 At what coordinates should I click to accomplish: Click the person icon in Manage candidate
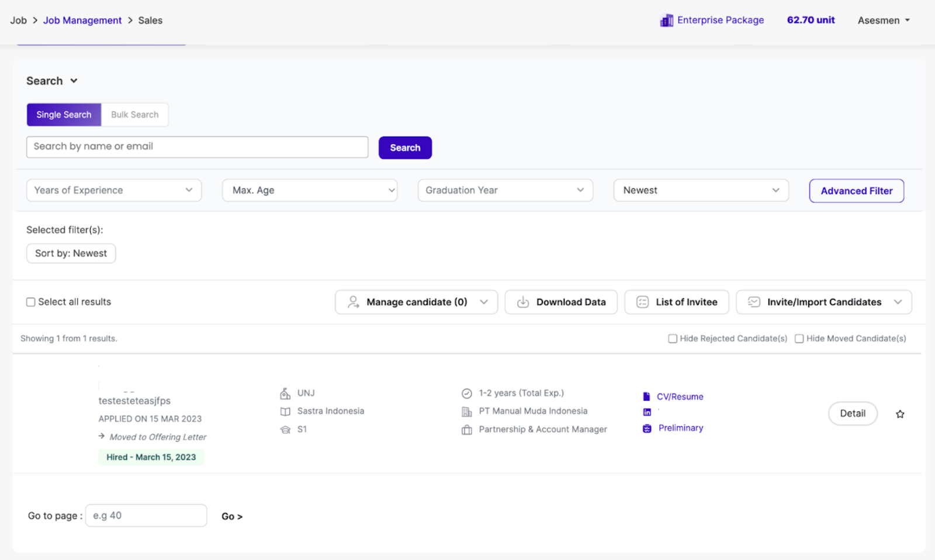353,302
